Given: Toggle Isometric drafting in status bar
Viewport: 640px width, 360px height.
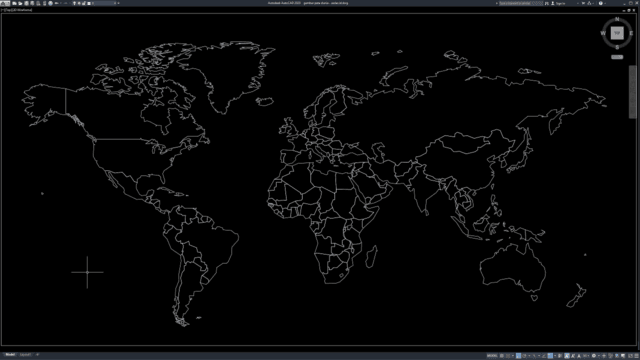Looking at the screenshot, I should coord(534,356).
